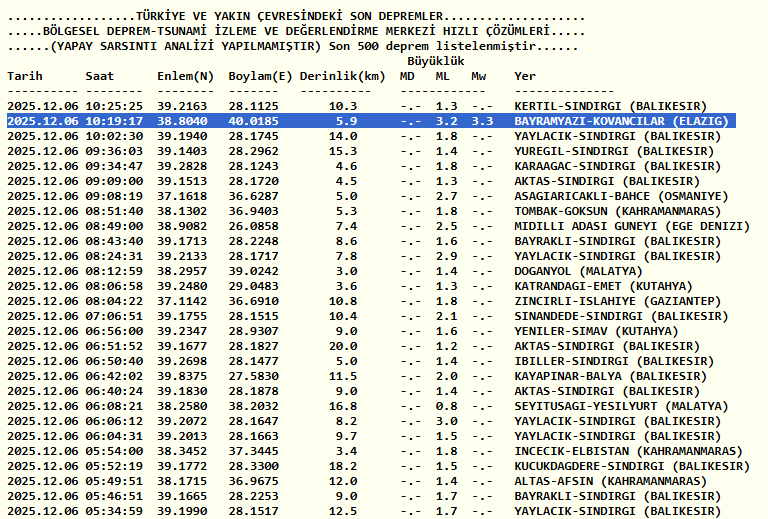Click the Enlem(N) column header

pyautogui.click(x=186, y=76)
